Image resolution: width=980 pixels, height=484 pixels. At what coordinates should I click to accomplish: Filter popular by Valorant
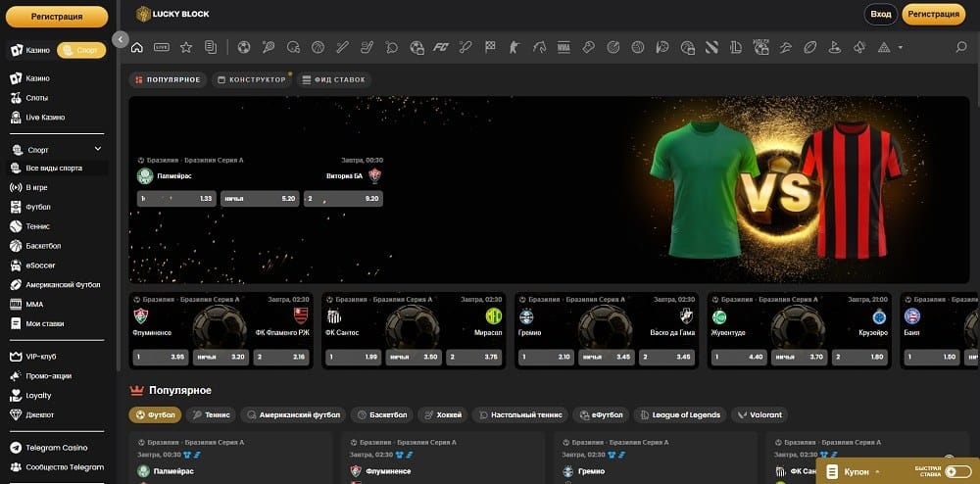coord(759,414)
